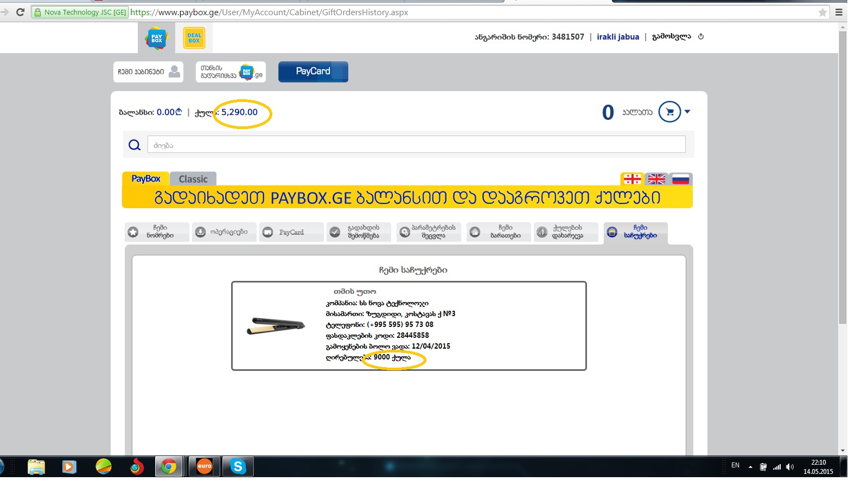Open the Deal Box logo tab

tap(194, 38)
